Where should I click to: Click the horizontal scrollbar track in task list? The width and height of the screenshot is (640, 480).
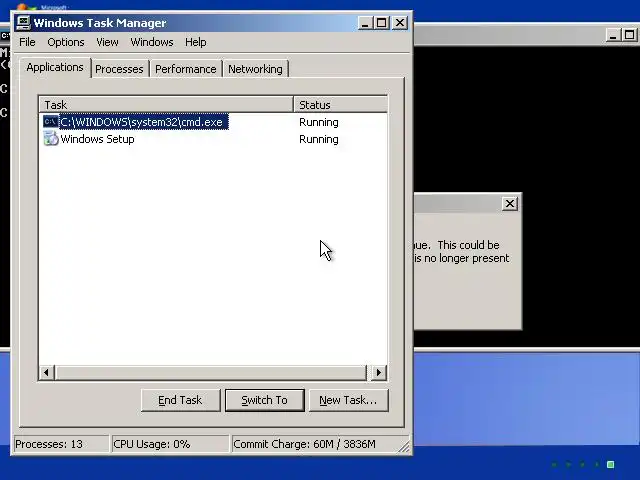point(211,372)
